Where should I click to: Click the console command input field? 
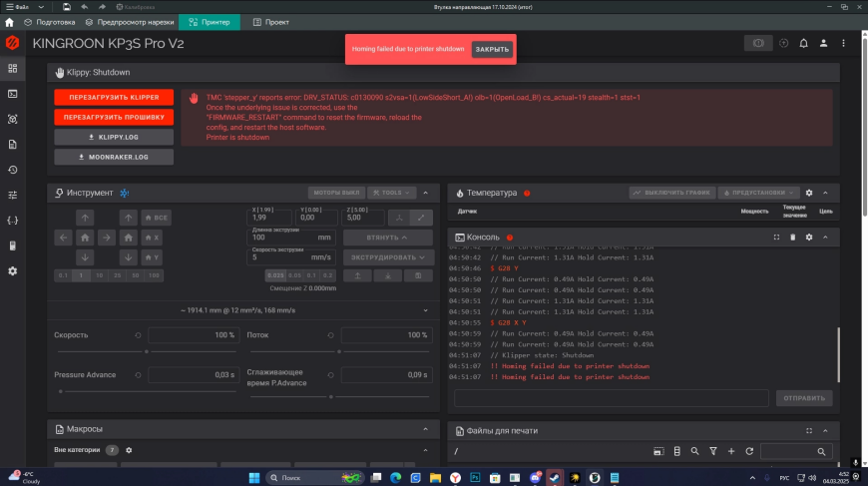pos(612,398)
